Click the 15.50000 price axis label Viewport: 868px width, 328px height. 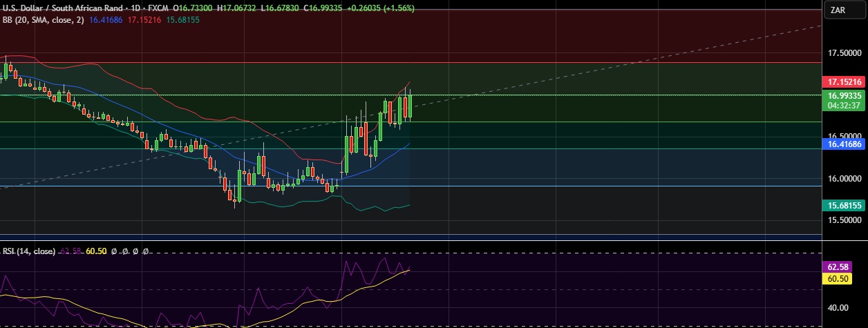pos(845,220)
